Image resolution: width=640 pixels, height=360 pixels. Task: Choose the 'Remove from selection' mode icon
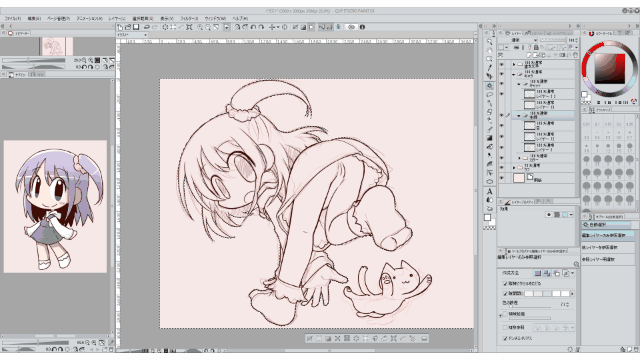point(556,273)
